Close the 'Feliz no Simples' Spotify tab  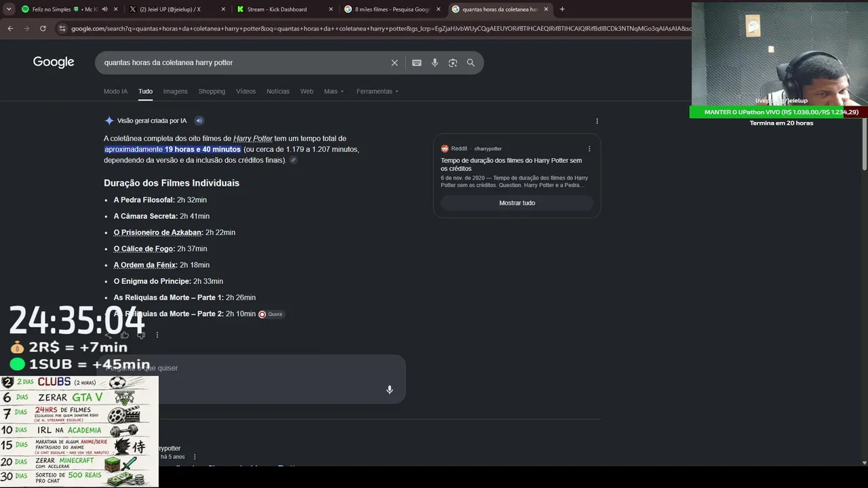coord(115,9)
